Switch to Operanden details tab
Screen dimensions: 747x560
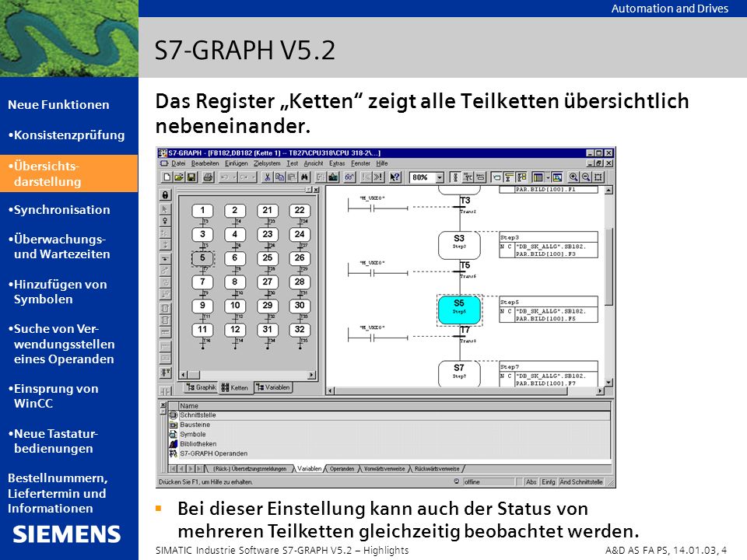(x=342, y=469)
